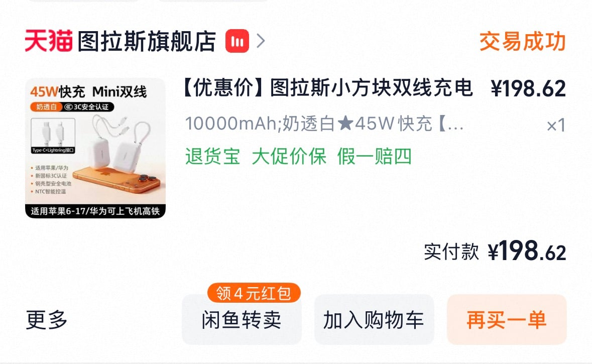This screenshot has height=364, width=592.
Task: Open the red live-stream icon beside store name
Action: point(237,41)
